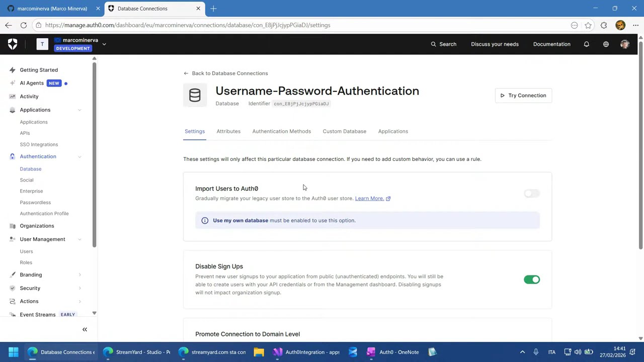This screenshot has height=362, width=644.
Task: Click the Security shield icon
Action: click(x=13, y=288)
